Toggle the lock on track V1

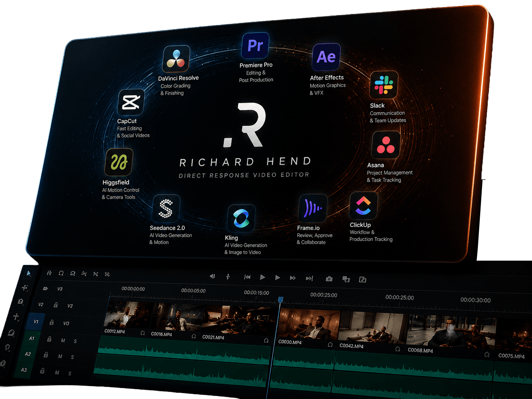click(x=52, y=322)
